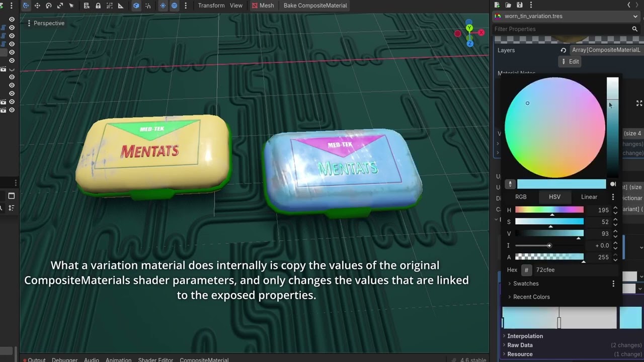Expand the Resource section
The width and height of the screenshot is (644, 362).
(519, 354)
